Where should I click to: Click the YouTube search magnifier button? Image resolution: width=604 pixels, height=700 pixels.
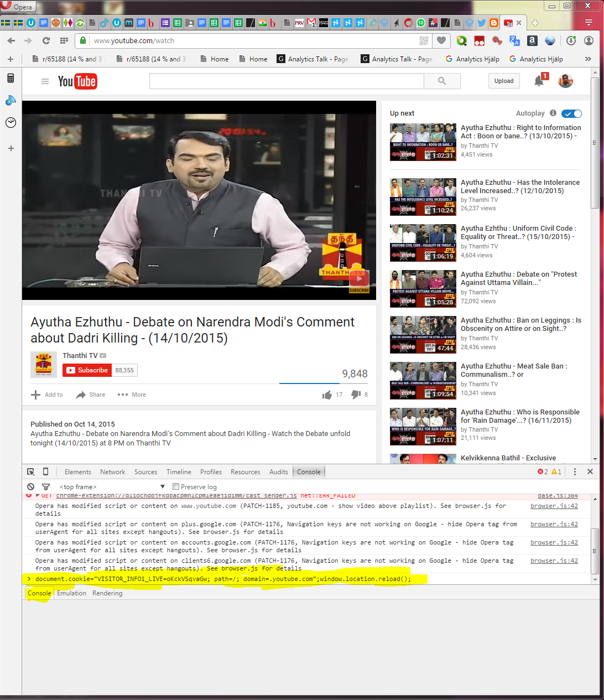point(442,81)
